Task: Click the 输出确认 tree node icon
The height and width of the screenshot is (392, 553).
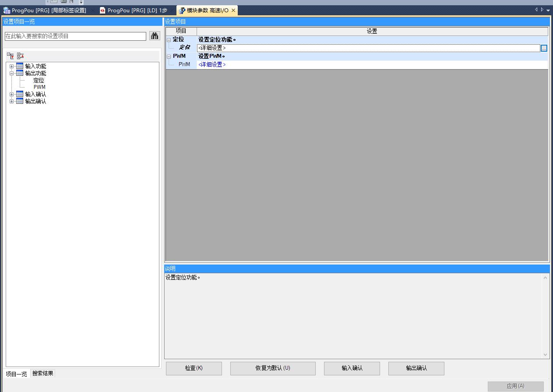Action: 20,101
